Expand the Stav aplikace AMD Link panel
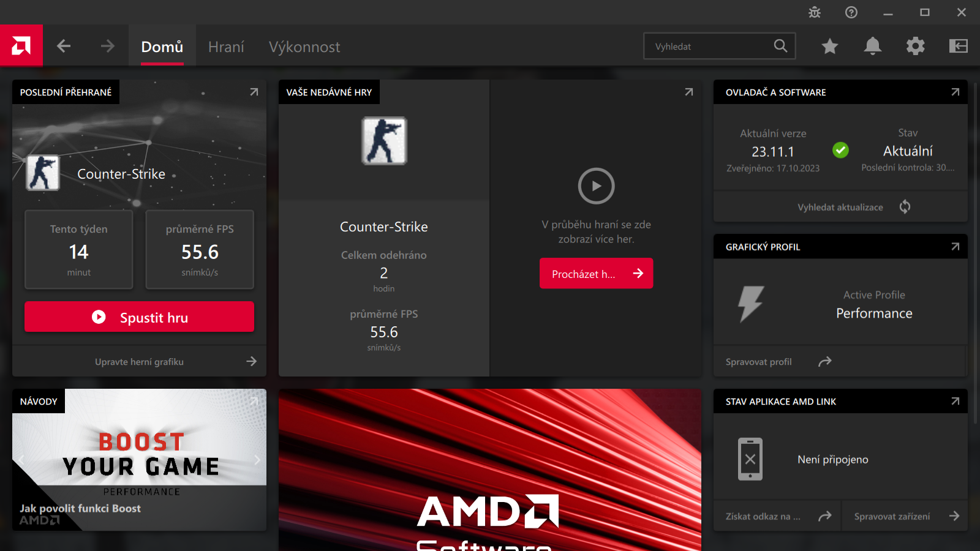This screenshot has width=980, height=551. point(956,401)
